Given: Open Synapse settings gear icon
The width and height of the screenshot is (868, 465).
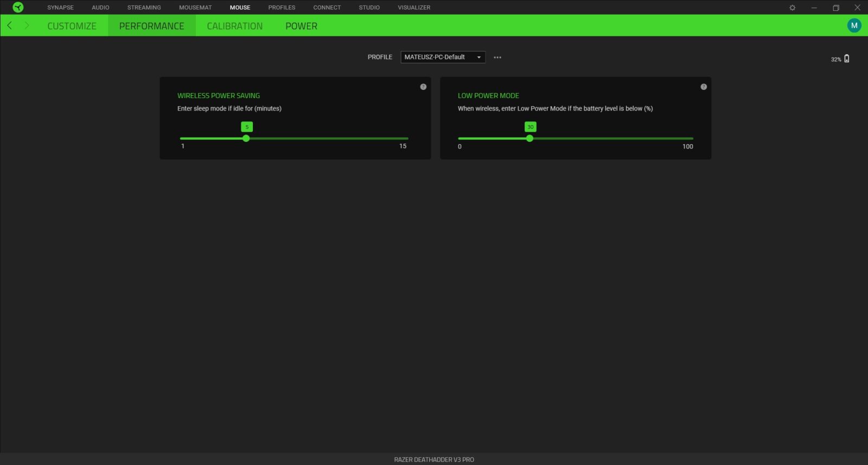Looking at the screenshot, I should (x=792, y=8).
